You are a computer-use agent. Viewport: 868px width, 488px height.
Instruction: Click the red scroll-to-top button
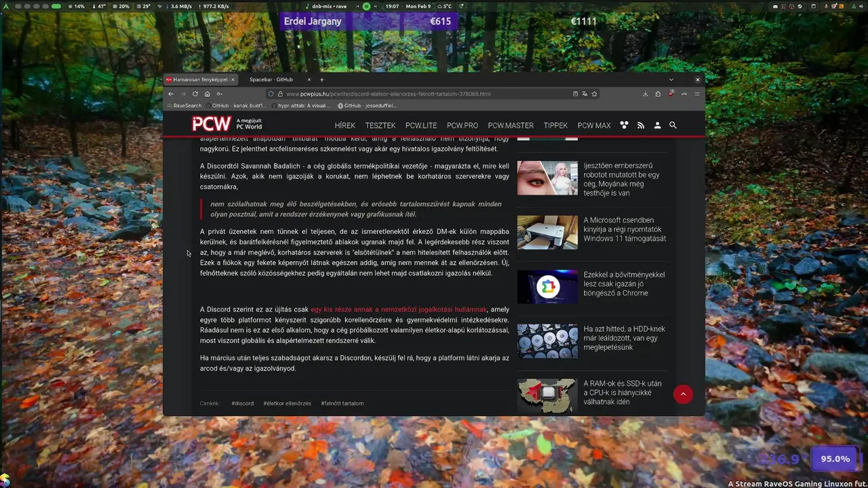pyautogui.click(x=683, y=394)
